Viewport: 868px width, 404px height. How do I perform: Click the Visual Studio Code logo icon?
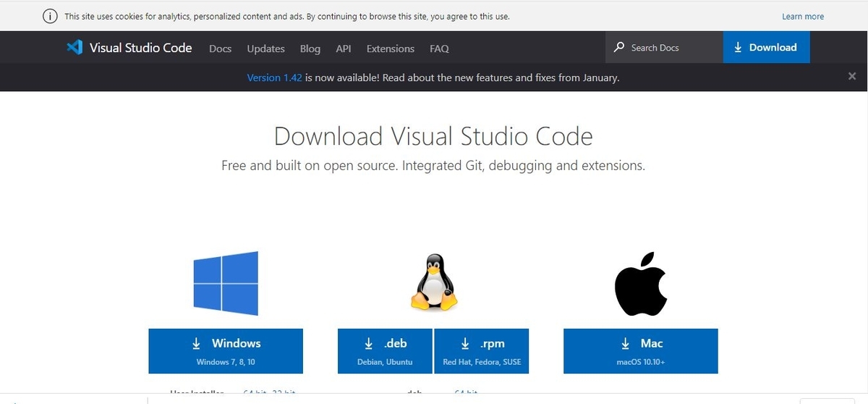coord(74,48)
